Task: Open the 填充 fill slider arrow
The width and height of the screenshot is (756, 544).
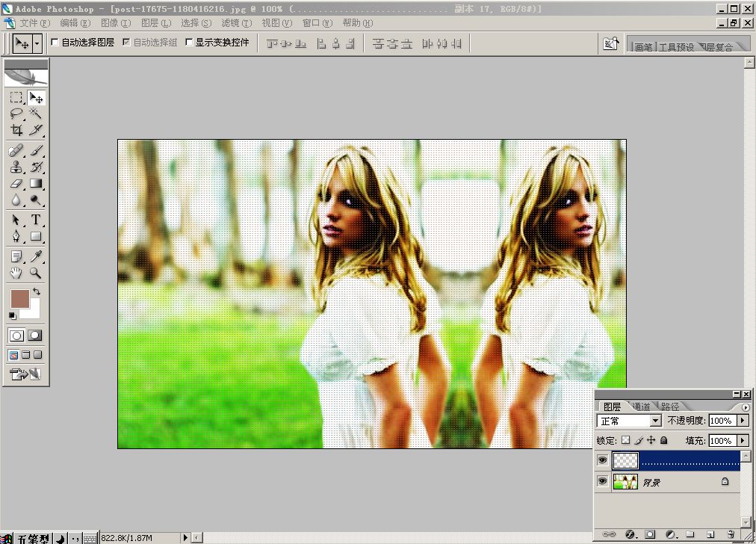Action: coord(743,441)
